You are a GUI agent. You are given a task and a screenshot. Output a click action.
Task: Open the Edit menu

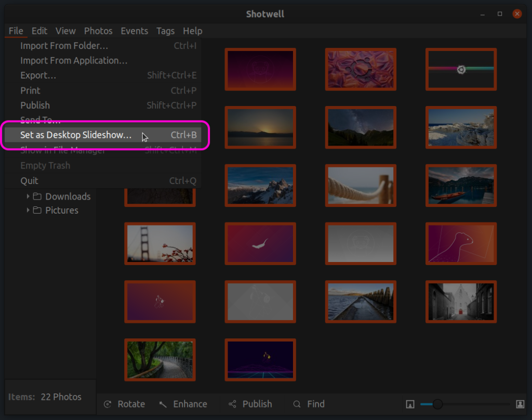click(x=39, y=31)
